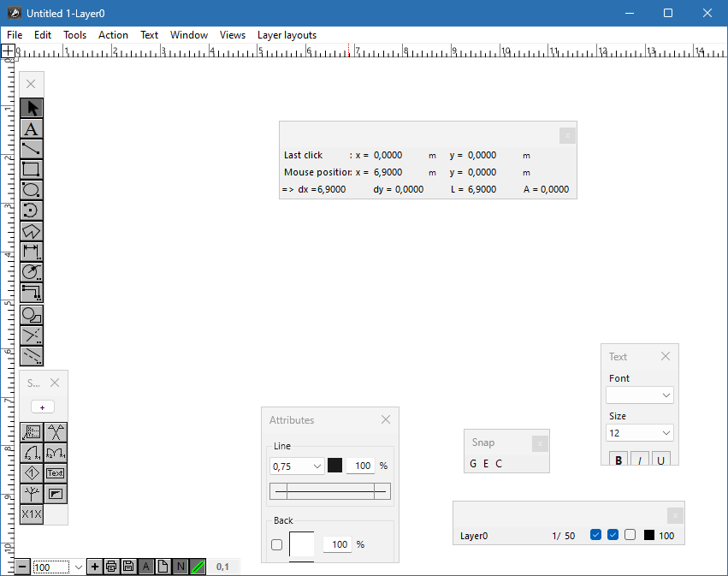Select the Text tool marked with letter A
This screenshot has width=728, height=576.
pos(31,128)
